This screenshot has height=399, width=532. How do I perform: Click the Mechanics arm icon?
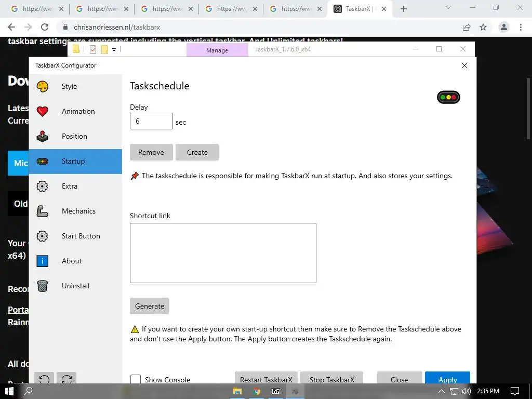(x=43, y=211)
